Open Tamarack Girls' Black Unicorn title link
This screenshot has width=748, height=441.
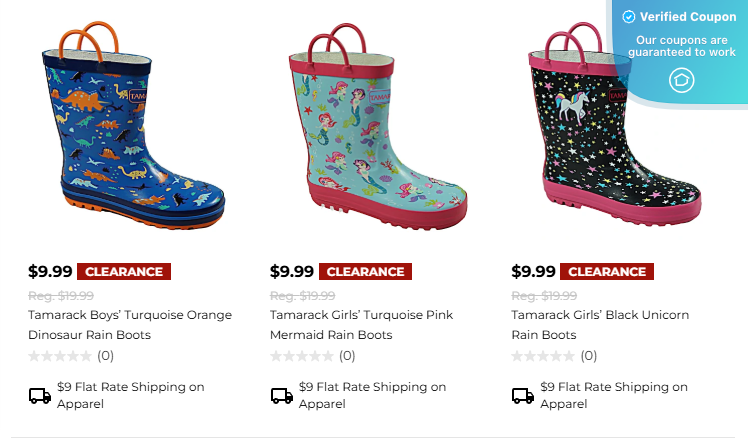[x=600, y=325]
